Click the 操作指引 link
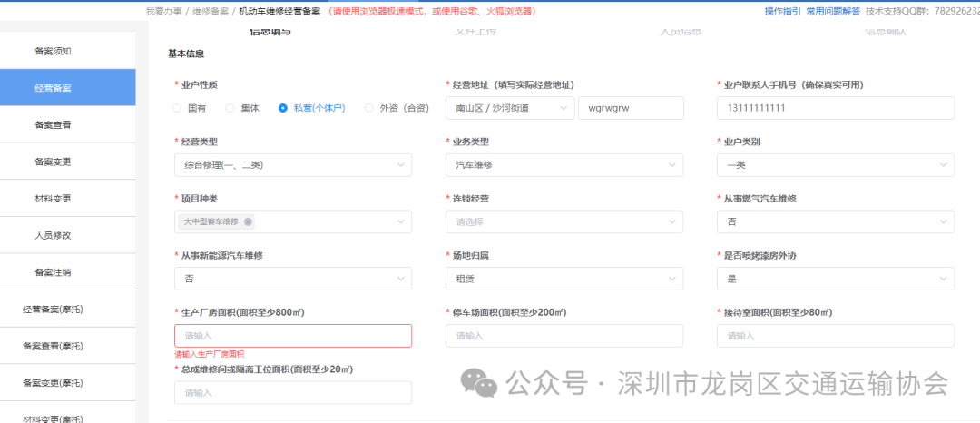This screenshot has width=980, height=423. point(782,11)
